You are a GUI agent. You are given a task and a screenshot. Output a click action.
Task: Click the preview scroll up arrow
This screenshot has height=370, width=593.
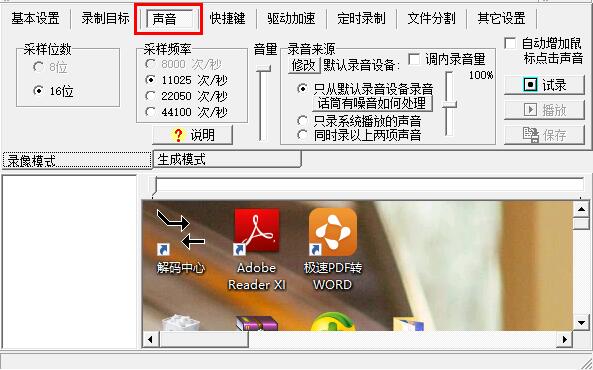[581, 209]
